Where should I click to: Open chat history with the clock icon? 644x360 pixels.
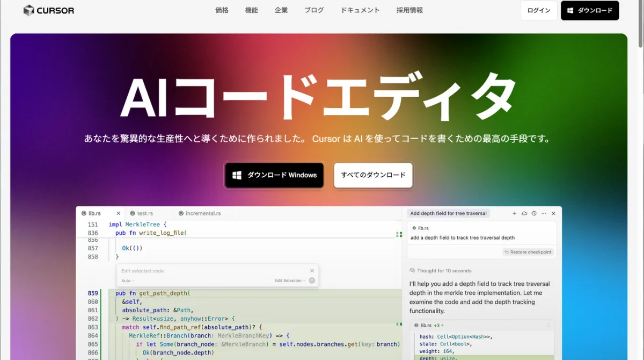534,213
